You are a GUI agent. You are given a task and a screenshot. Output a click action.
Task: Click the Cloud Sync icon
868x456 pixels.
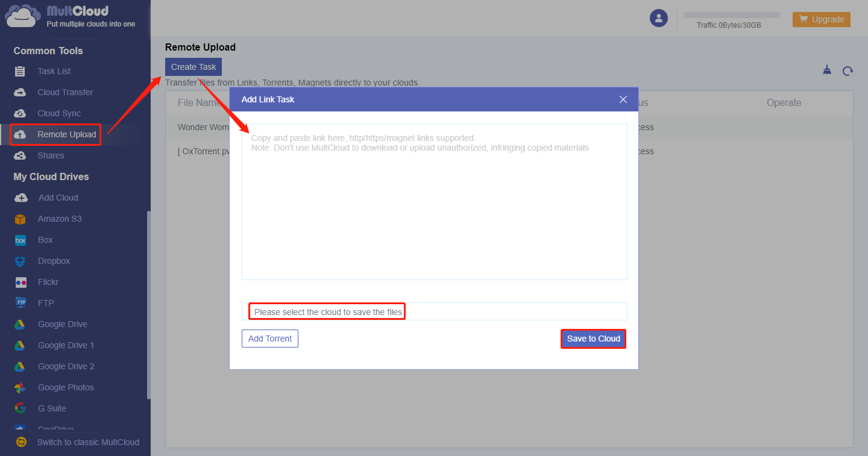pos(20,113)
